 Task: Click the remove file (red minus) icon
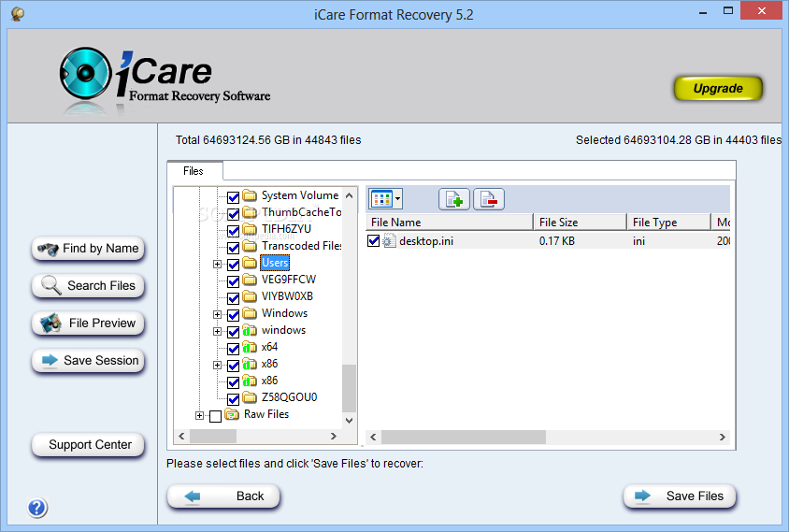[489, 199]
